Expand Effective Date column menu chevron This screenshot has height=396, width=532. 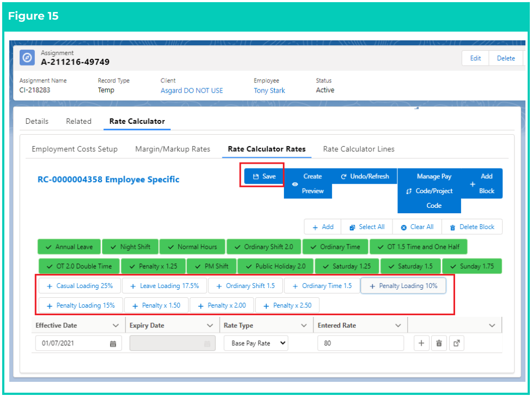point(116,325)
